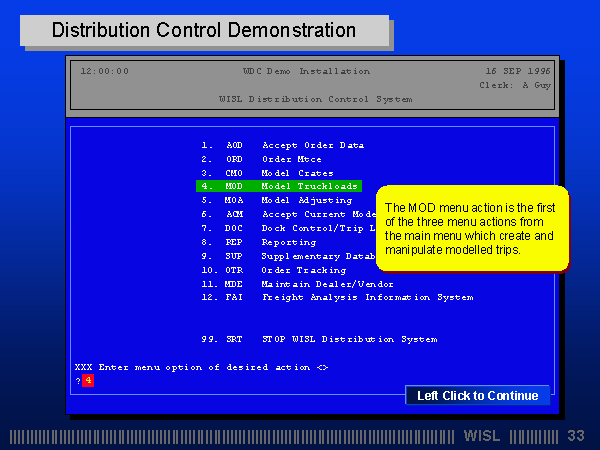Image resolution: width=600 pixels, height=450 pixels.
Task: Open menu option 8 REP Reporting
Action: 259,242
